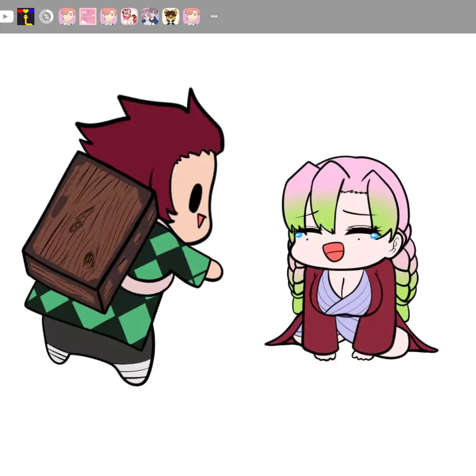The image size is (476, 476).
Task: Click anime boy icon between calendar and pony
Action: coord(108,17)
